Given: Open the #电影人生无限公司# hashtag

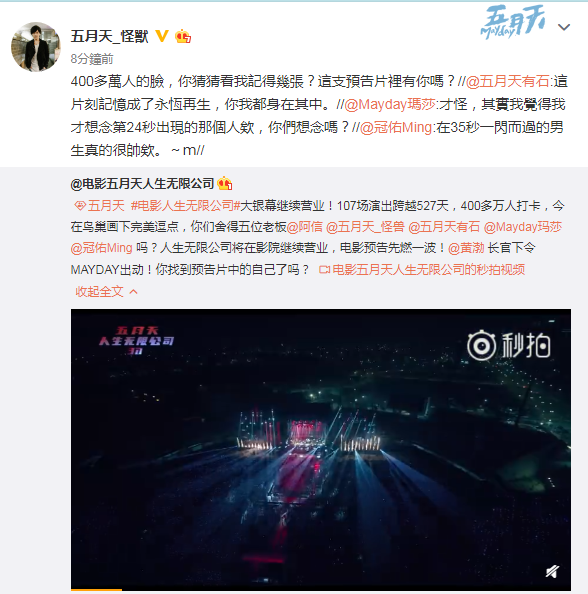Looking at the screenshot, I should 186,206.
